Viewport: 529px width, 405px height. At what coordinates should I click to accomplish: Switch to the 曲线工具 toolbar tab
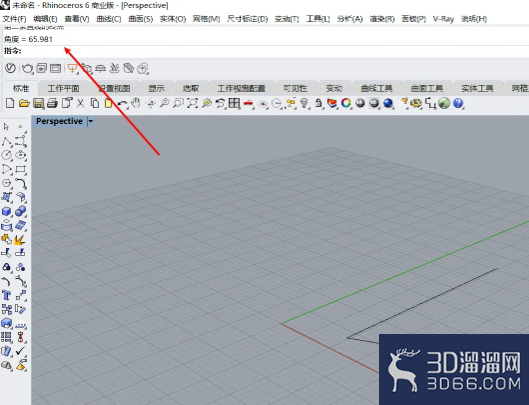point(377,88)
